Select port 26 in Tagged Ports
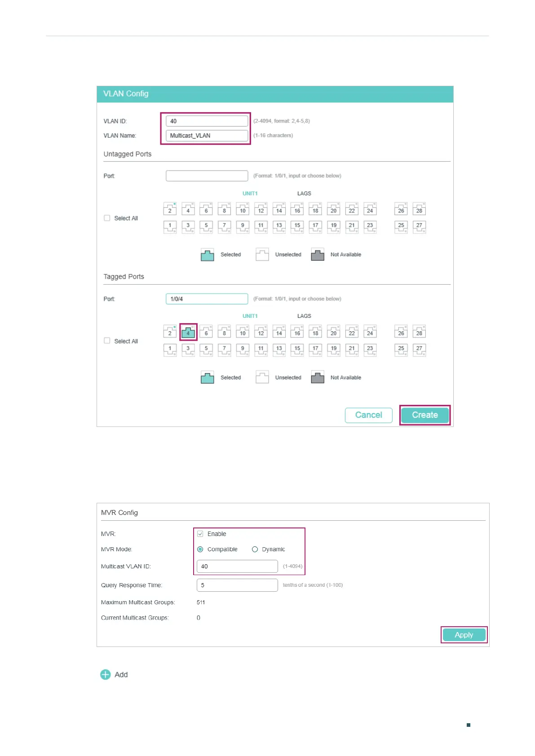This screenshot has height=756, width=535. pos(401,332)
